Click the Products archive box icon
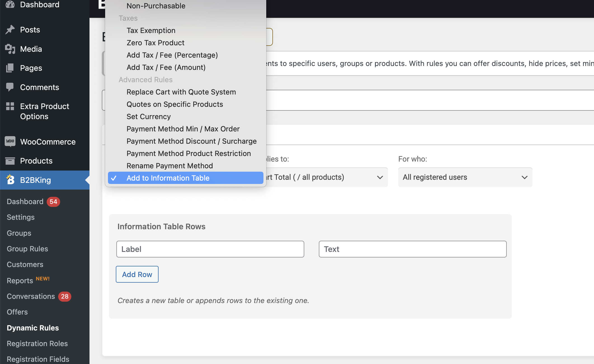Image resolution: width=594 pixels, height=364 pixels. tap(10, 161)
